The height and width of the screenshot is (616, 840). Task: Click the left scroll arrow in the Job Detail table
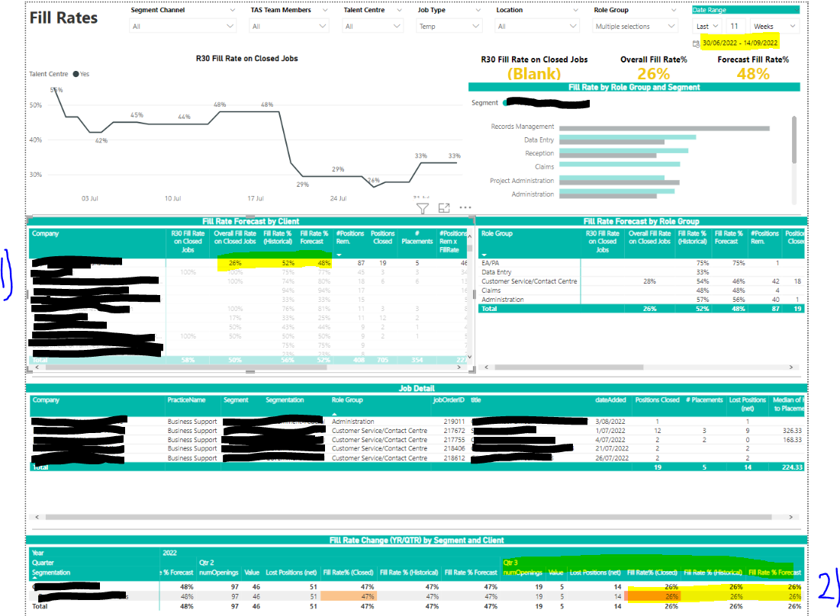[37, 517]
